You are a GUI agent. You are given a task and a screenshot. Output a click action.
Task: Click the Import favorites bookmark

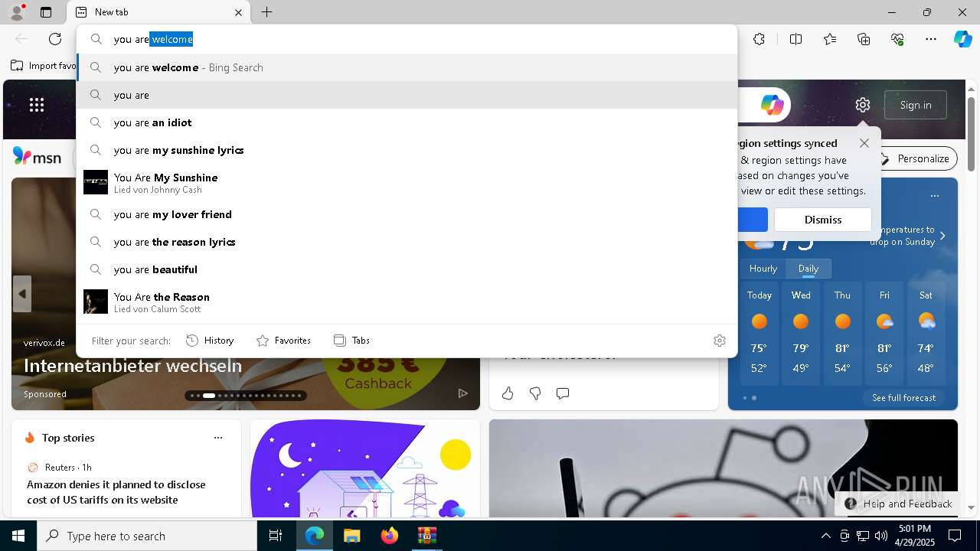[x=43, y=66]
